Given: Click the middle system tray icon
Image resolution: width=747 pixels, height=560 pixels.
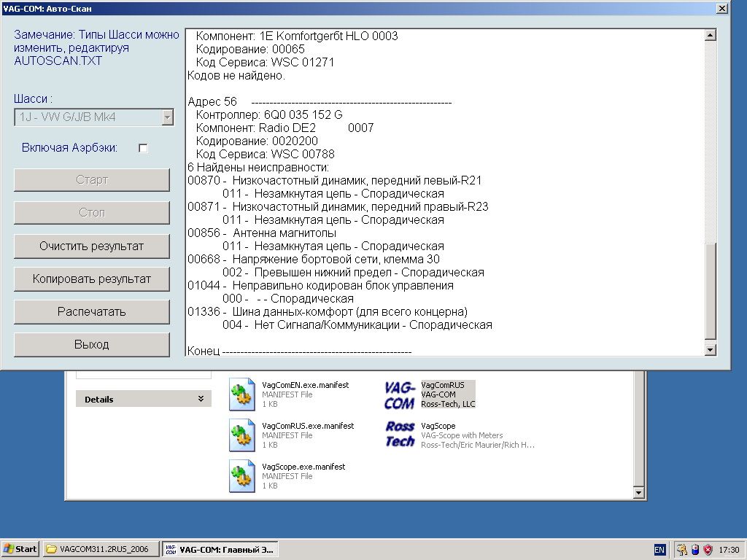Looking at the screenshot, I should point(695,550).
